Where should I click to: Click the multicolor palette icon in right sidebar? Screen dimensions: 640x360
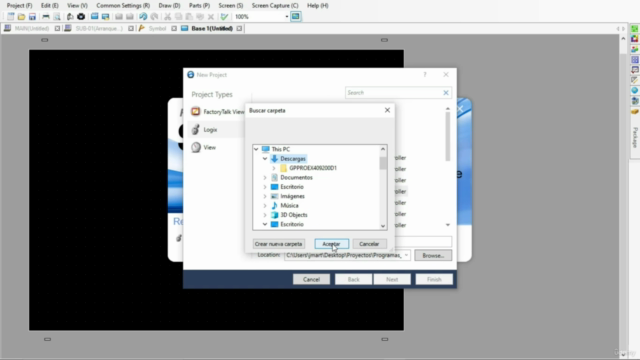coord(635,39)
